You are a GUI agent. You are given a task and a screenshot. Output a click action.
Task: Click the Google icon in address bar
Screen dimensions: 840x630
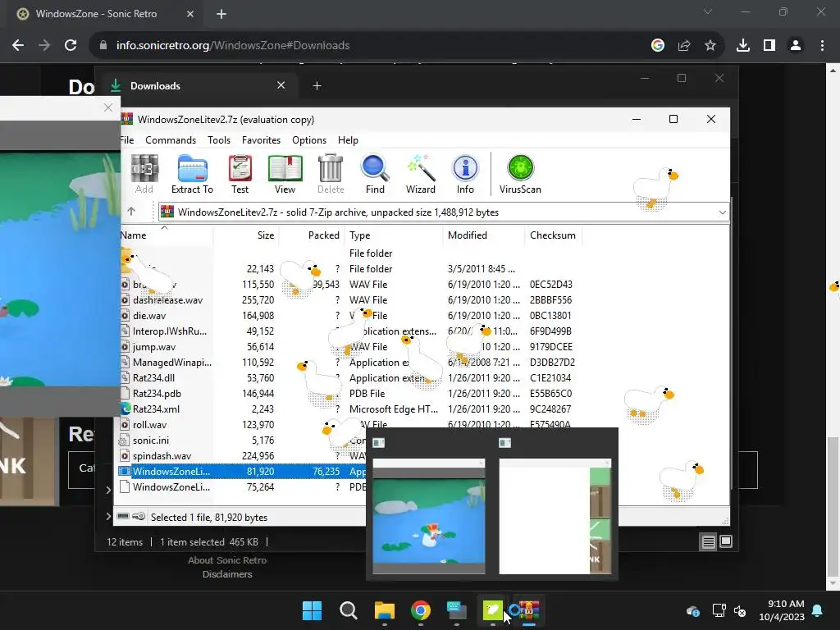[658, 46]
